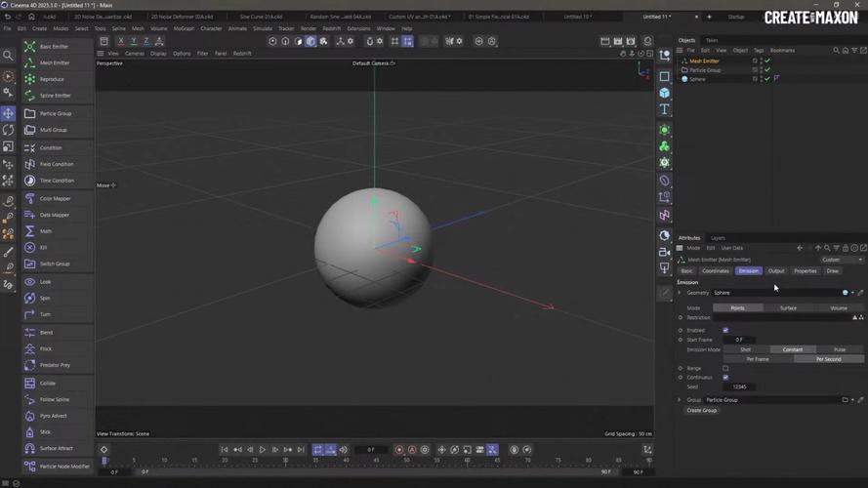Open the Custom layout dropdown
The image size is (868, 488).
(x=842, y=260)
